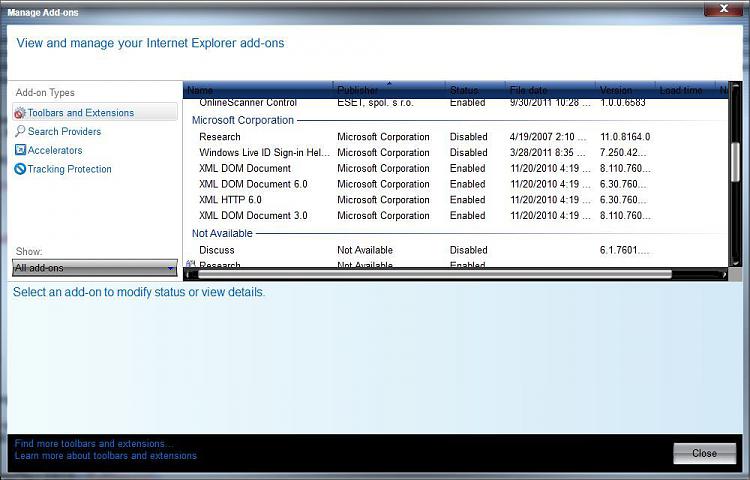This screenshot has height=480, width=750.
Task: Select Windows Live ID Sign-in Helper row
Action: pyautogui.click(x=455, y=153)
